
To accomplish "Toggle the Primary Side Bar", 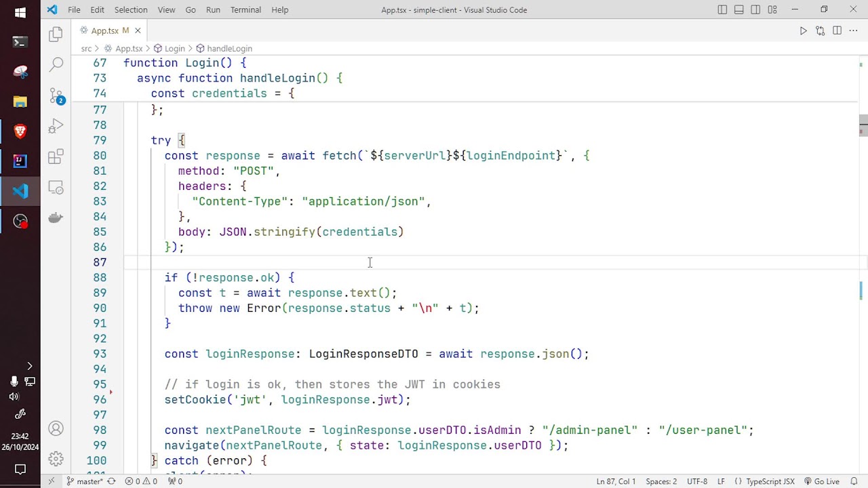I will pyautogui.click(x=722, y=9).
